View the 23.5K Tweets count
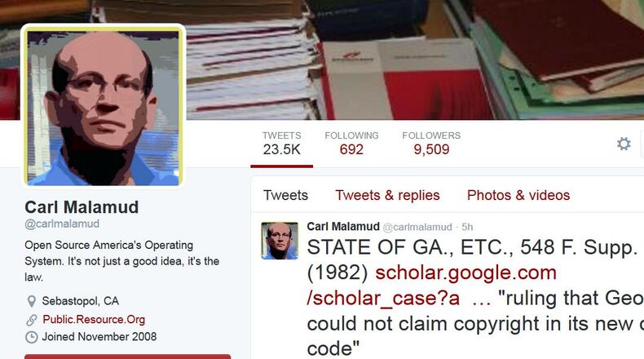Screen dimensions: 644x359 [x=282, y=144]
